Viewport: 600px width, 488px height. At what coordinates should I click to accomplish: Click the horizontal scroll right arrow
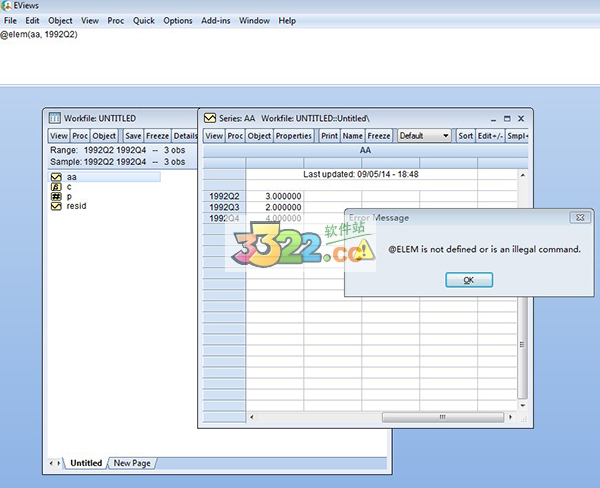click(510, 417)
